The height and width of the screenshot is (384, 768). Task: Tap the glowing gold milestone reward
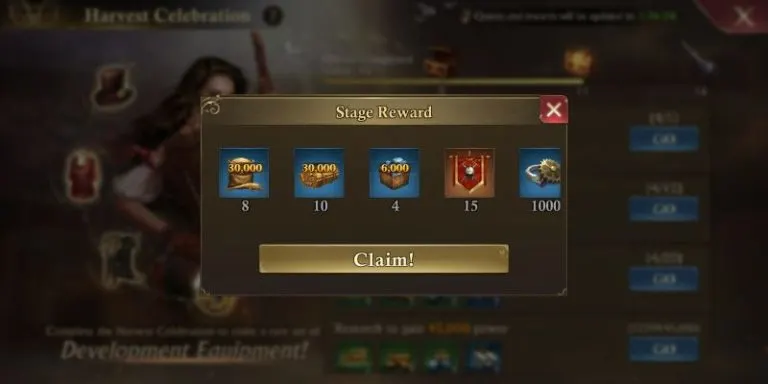click(x=578, y=62)
